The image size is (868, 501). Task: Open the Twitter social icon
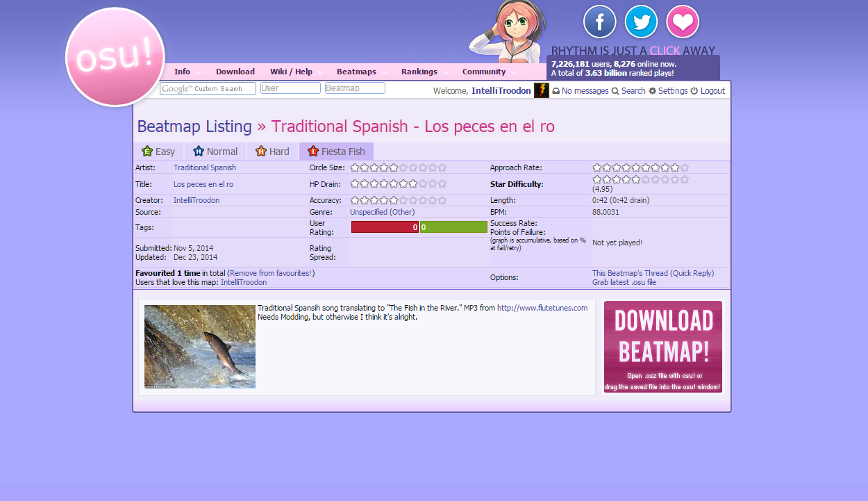pyautogui.click(x=641, y=22)
